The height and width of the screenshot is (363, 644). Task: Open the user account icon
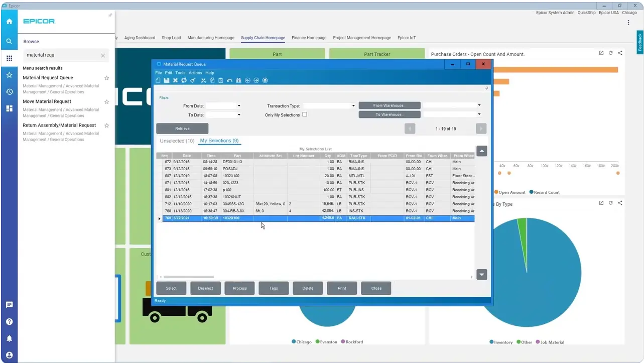click(x=9, y=355)
